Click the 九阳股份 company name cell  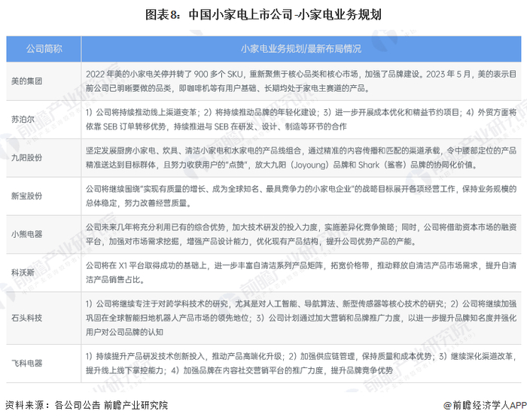[27, 157]
